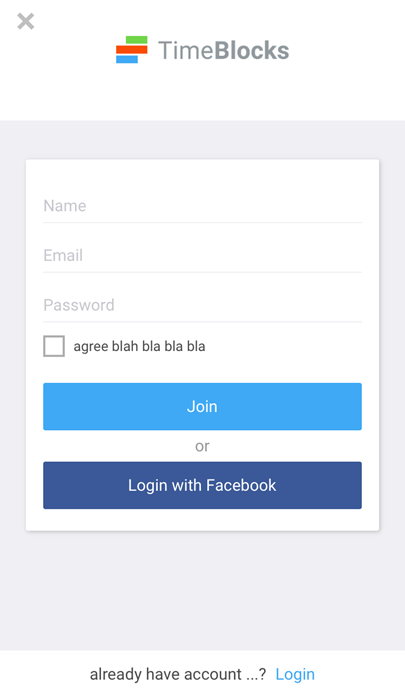
Task: Click the "or" separator text
Action: pos(202,446)
